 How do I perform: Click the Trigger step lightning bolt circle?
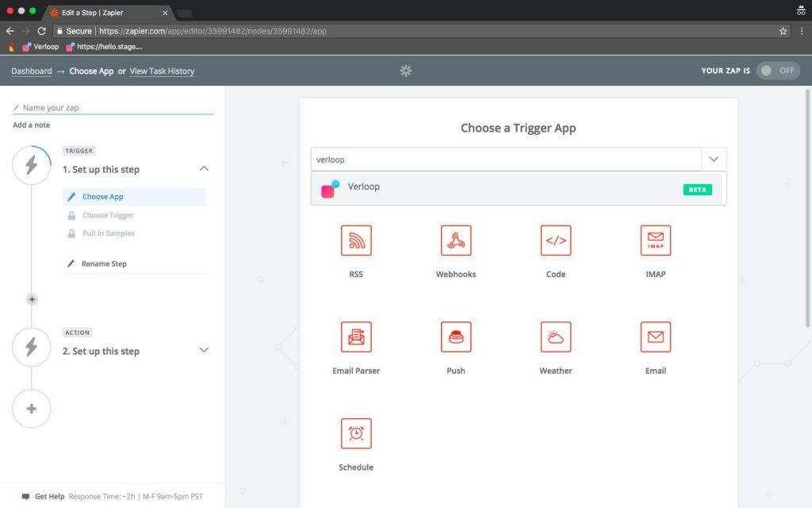click(32, 165)
